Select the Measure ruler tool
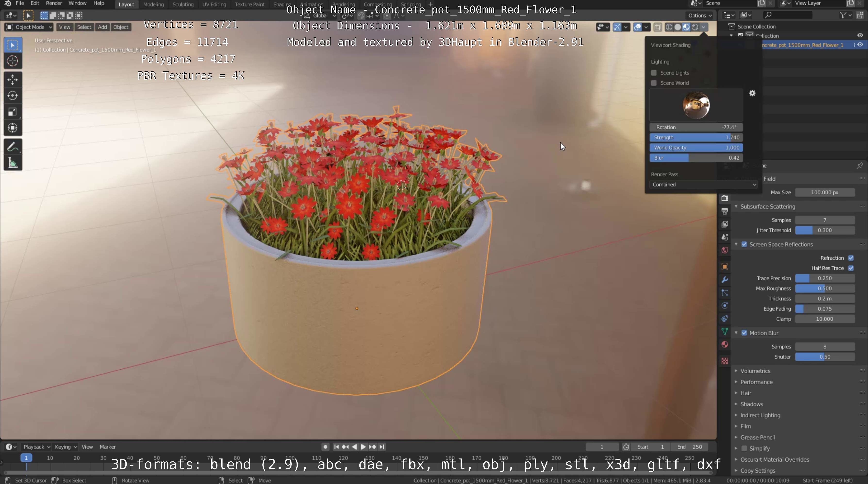This screenshot has height=484, width=868. pos(13,163)
